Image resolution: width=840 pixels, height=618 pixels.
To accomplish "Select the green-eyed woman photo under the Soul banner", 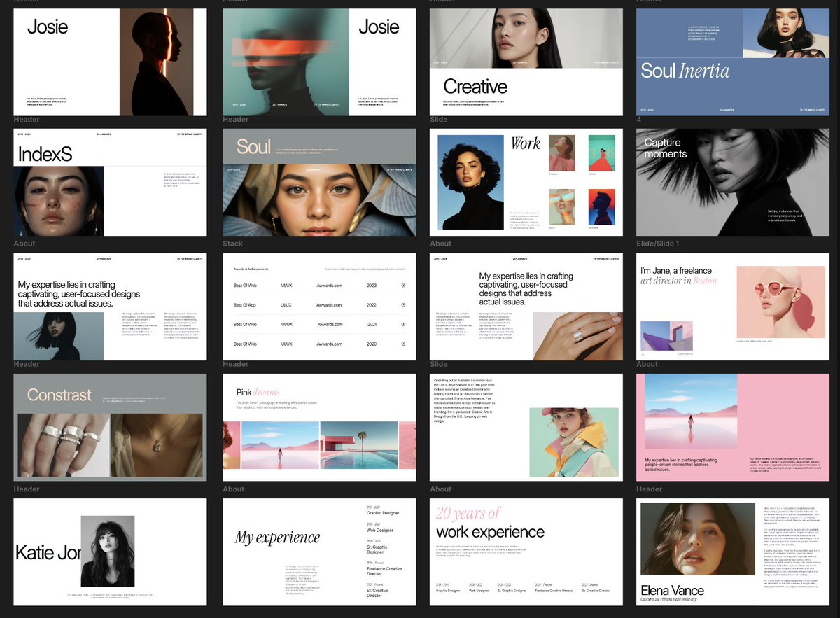I will tap(319, 200).
